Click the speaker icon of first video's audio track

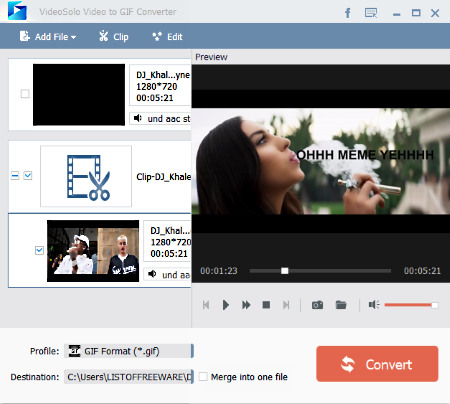[138, 118]
